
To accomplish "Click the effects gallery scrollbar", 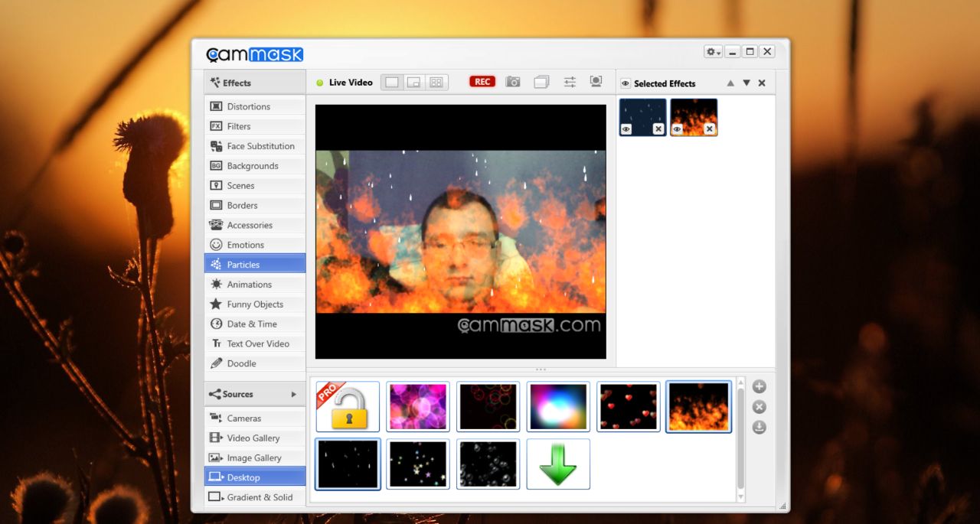I will pos(740,440).
